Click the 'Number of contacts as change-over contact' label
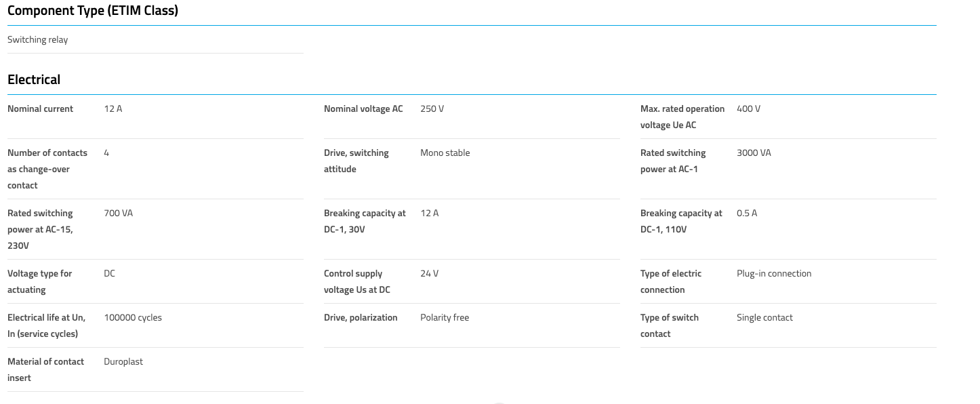Screen dimensions: 980x404 (47, 169)
